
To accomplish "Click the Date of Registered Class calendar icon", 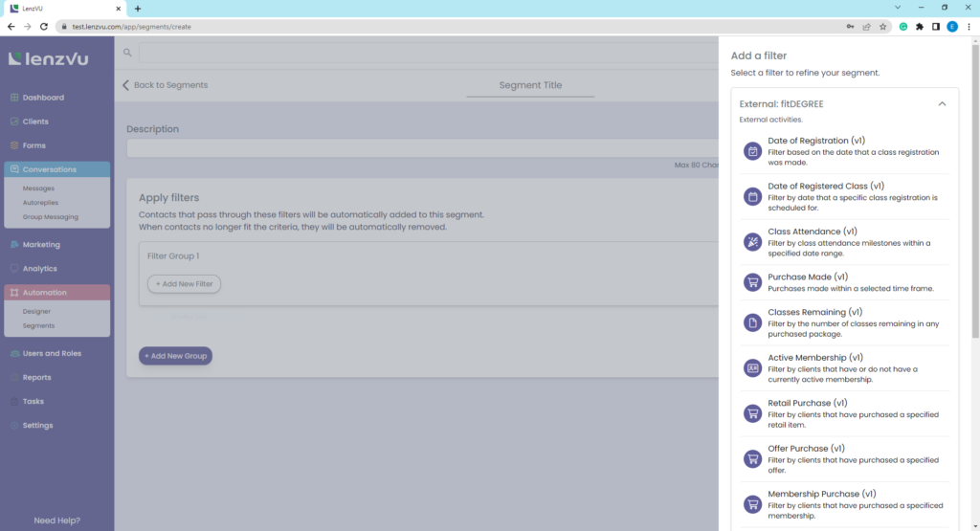I will click(753, 196).
